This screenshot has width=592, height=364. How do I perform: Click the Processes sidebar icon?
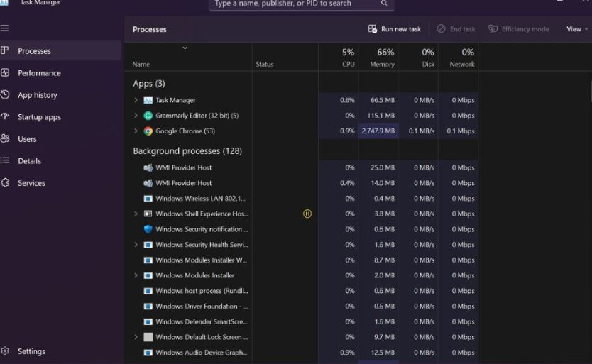click(4, 50)
